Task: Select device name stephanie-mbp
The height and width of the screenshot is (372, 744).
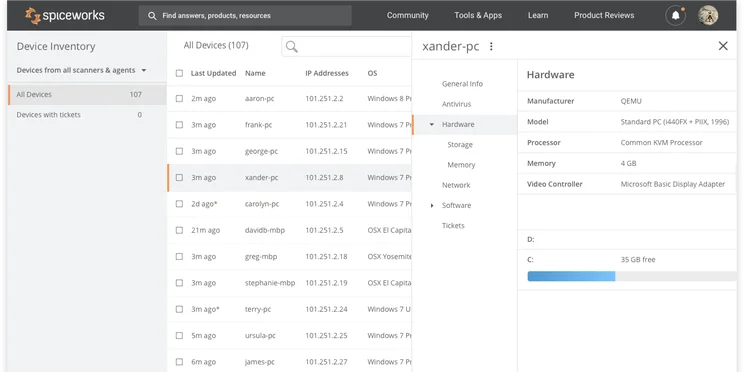Action: [270, 283]
